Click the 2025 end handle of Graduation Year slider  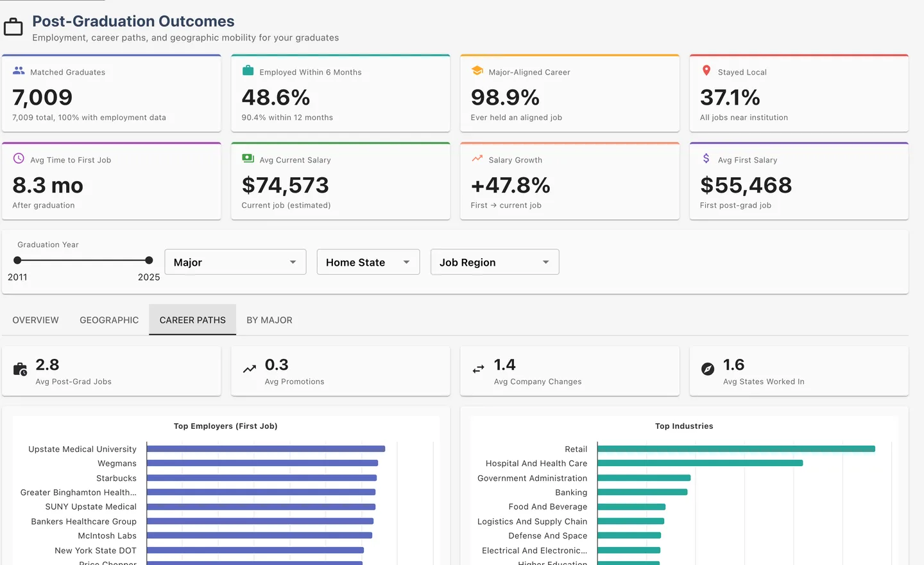click(x=149, y=260)
